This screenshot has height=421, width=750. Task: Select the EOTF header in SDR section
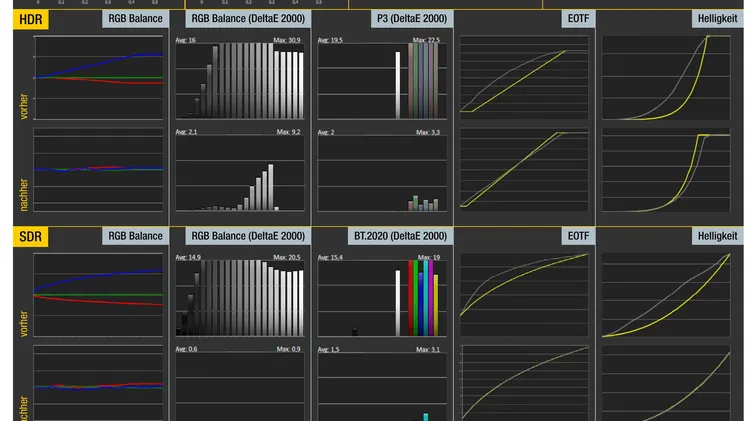pos(577,236)
